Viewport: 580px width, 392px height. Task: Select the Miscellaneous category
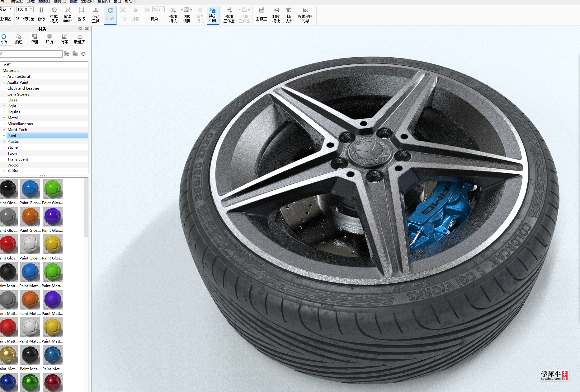[20, 124]
